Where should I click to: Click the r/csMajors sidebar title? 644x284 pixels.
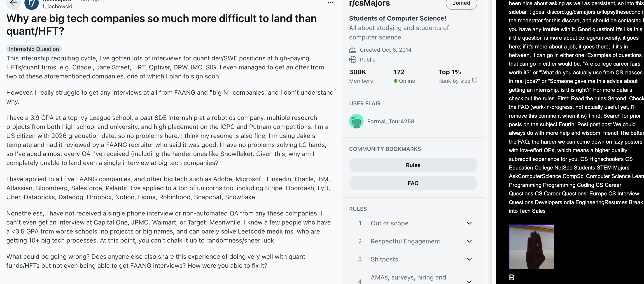pyautogui.click(x=369, y=3)
